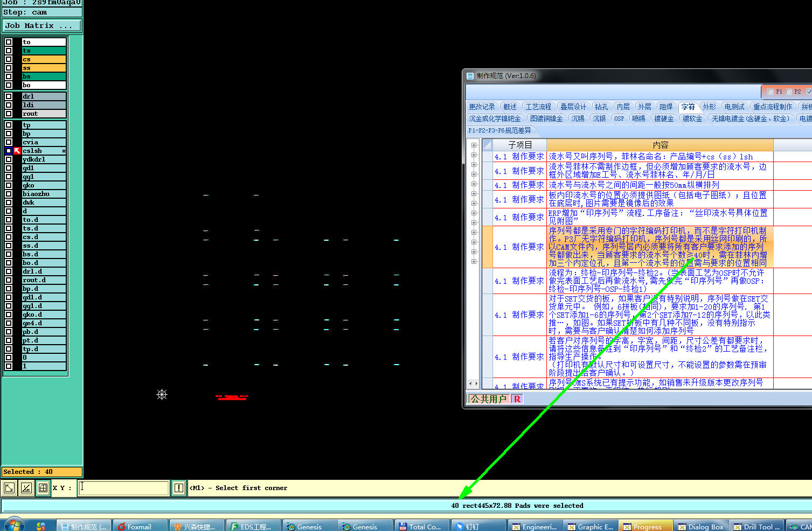Select the ydkdrl layer name
Screen dimensions: 812x531
coord(44,159)
